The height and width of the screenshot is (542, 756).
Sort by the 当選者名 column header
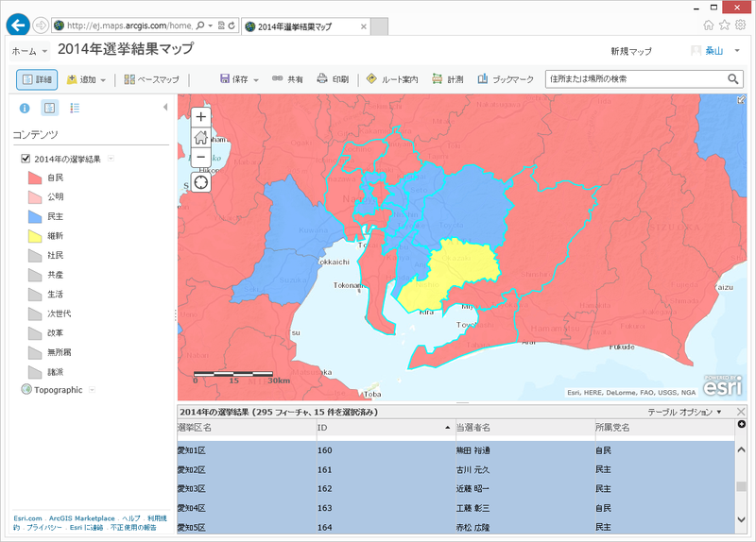click(525, 428)
